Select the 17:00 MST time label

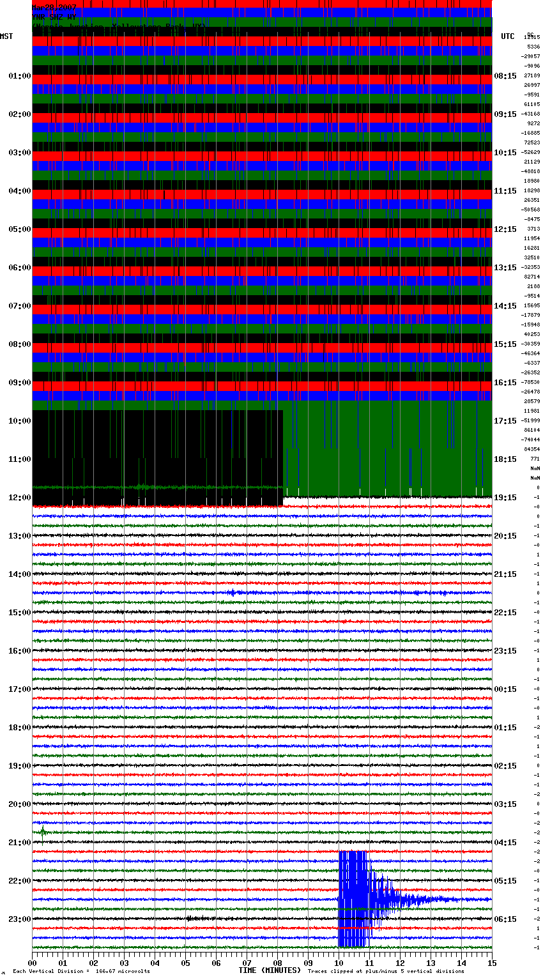[x=20, y=689]
